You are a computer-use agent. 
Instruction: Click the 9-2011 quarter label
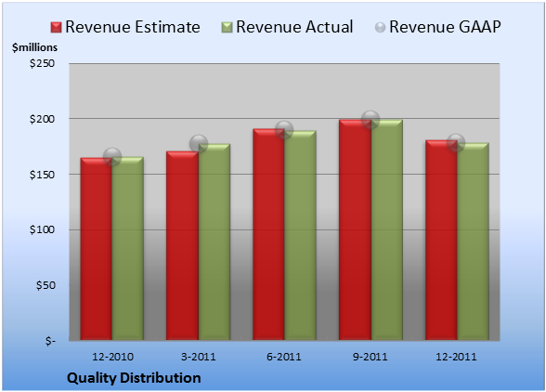tap(370, 357)
